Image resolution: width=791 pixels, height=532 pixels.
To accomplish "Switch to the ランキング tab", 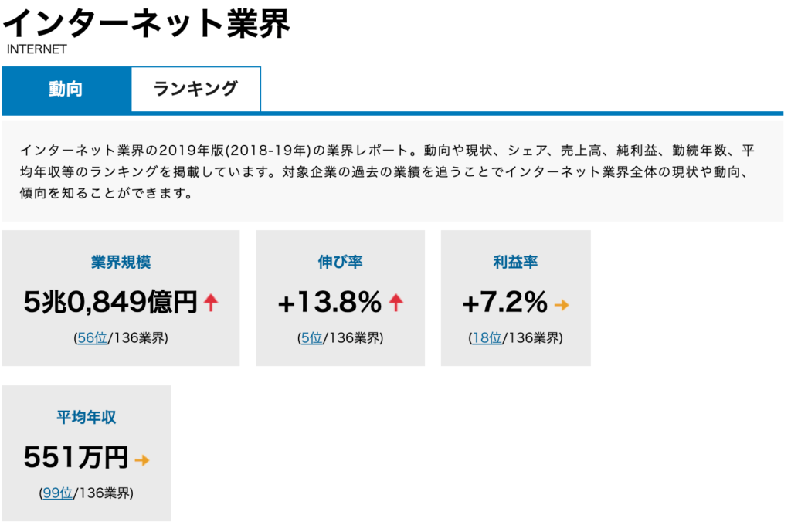I will tap(195, 89).
